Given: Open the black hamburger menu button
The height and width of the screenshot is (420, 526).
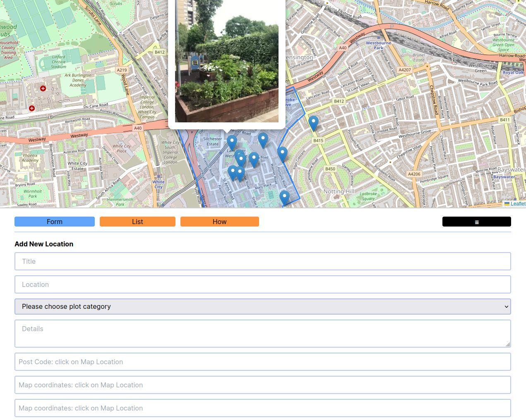Looking at the screenshot, I should 476,222.
